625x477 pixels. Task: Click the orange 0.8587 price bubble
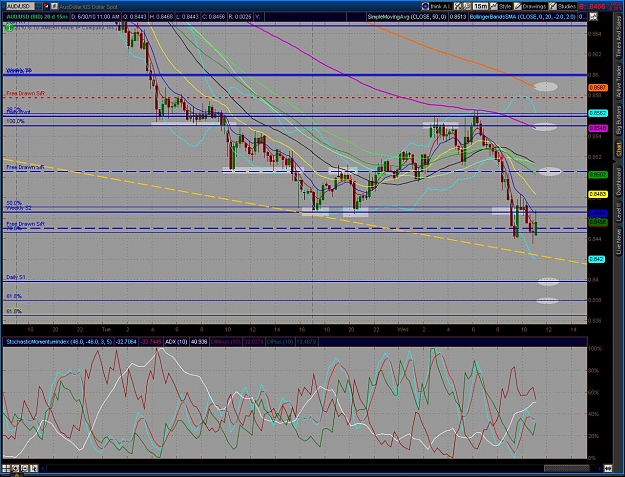click(598, 87)
